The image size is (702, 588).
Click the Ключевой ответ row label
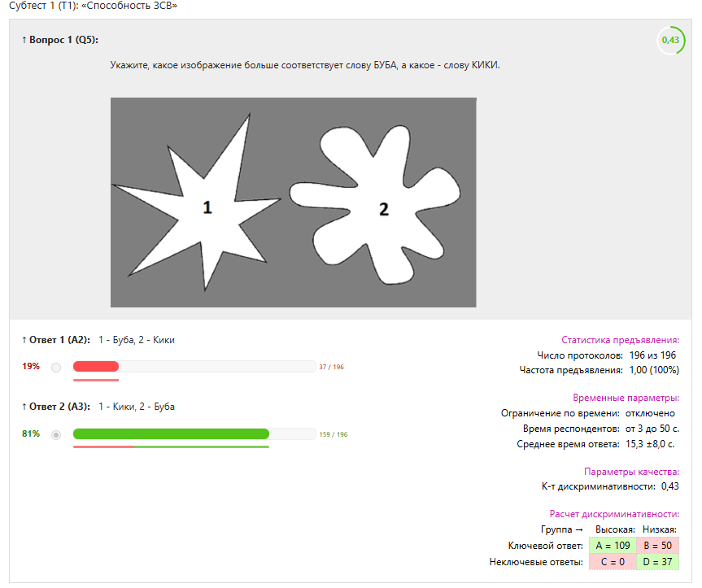[x=545, y=546]
